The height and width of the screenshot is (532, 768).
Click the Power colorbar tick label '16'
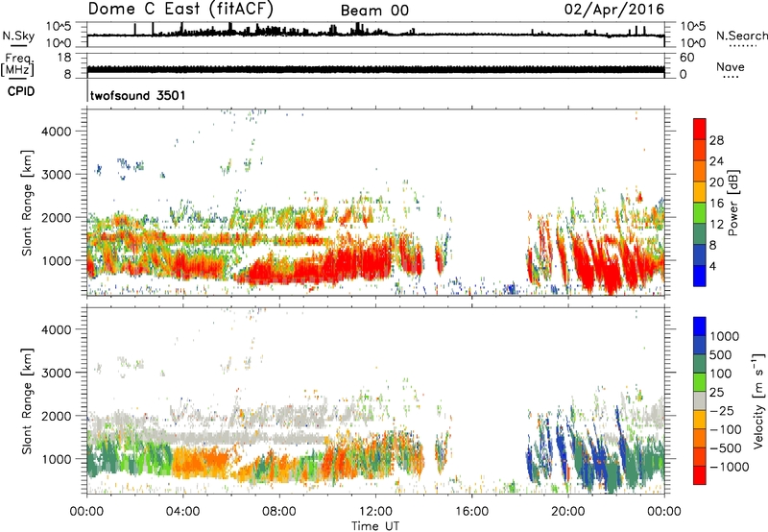716,204
